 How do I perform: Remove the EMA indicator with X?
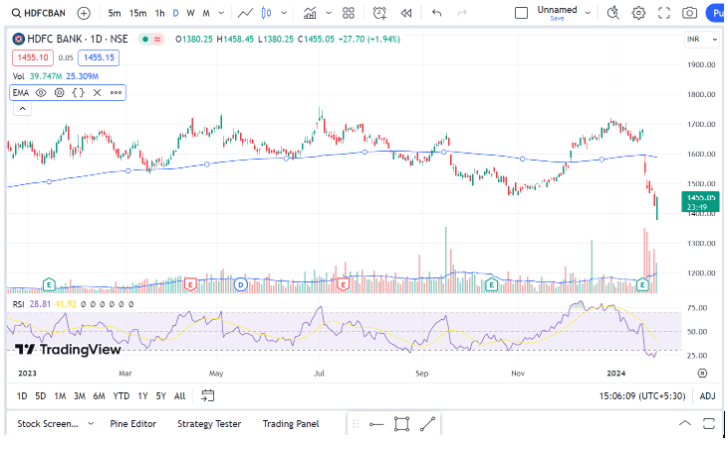coord(97,92)
